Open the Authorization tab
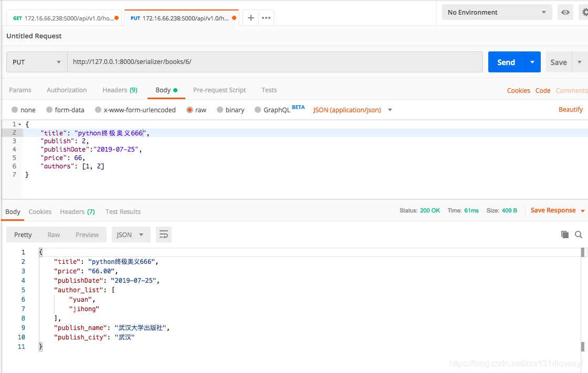This screenshot has width=588, height=373. [x=67, y=90]
